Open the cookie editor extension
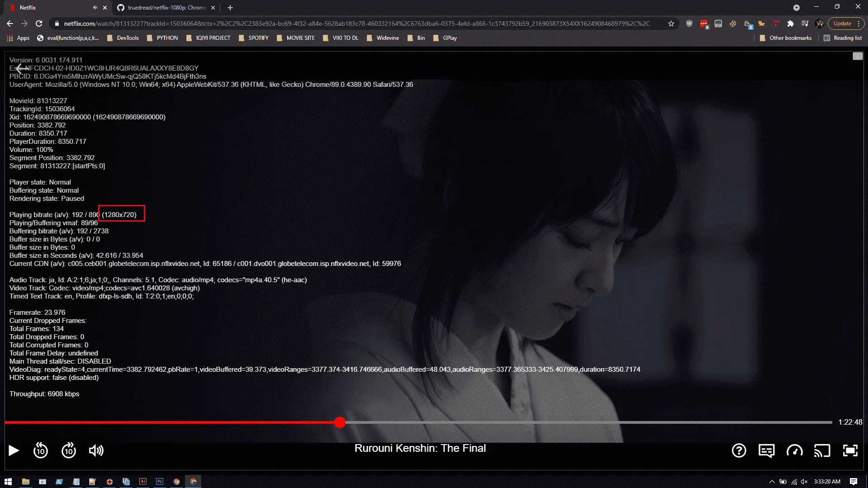868x488 pixels. 733,24
